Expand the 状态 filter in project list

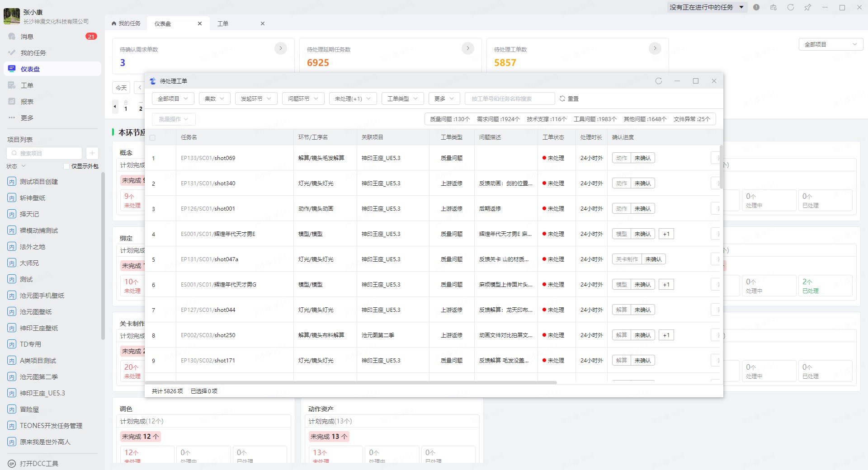[x=16, y=166]
